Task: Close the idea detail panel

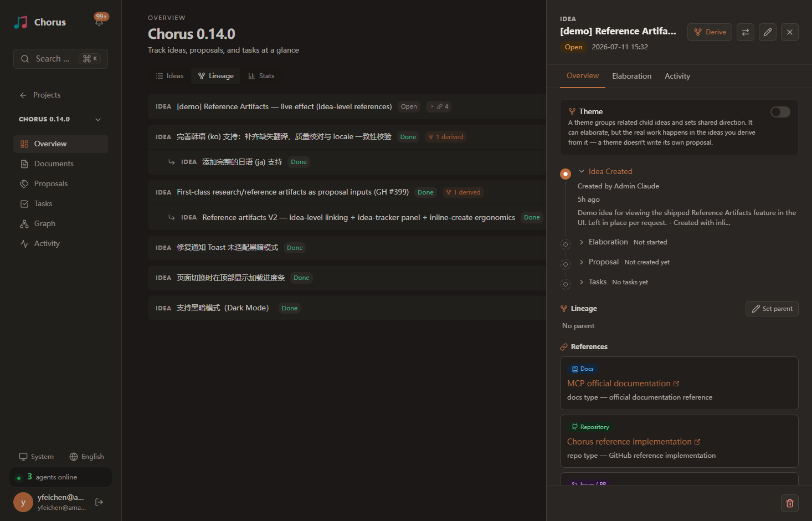Action: click(x=790, y=32)
